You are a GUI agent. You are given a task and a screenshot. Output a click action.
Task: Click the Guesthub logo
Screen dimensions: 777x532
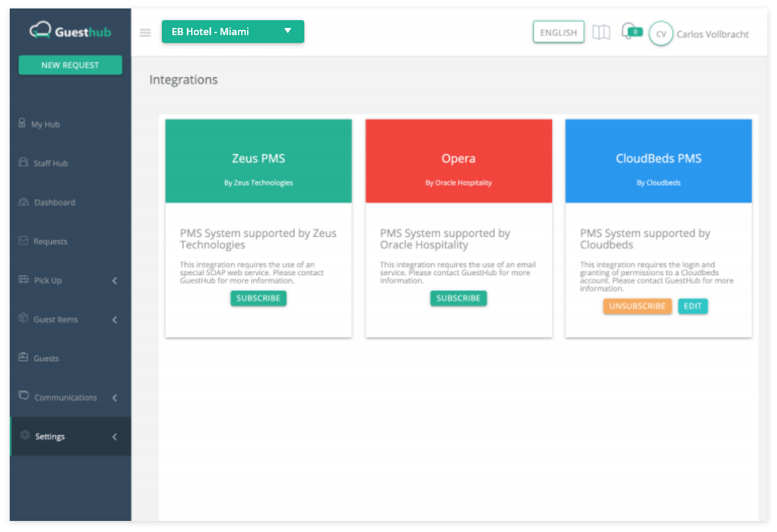(70, 31)
